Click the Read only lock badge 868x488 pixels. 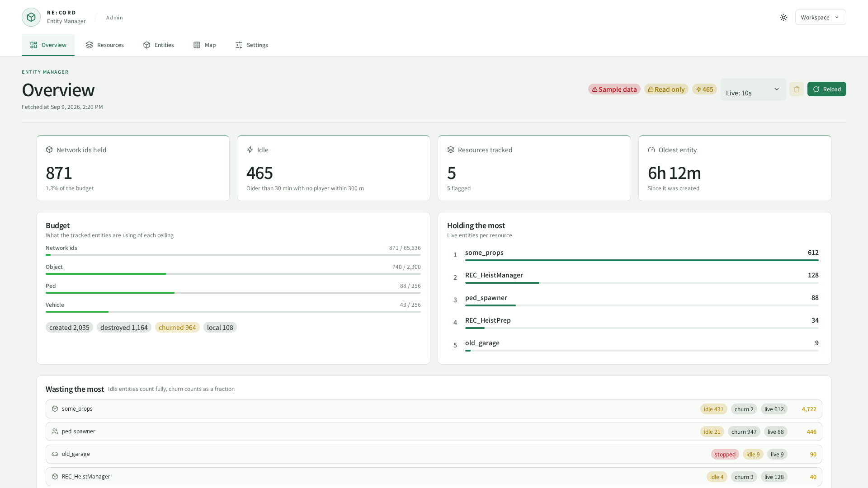tap(666, 89)
